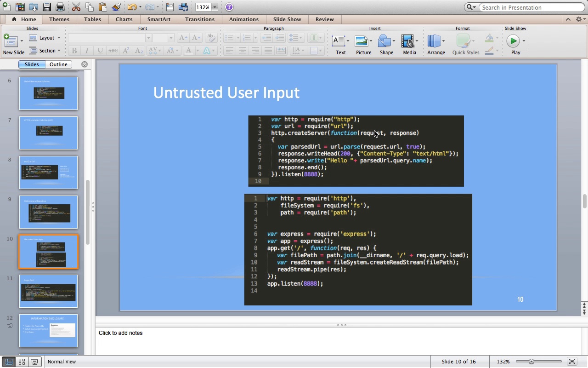
Task: Collapse the ribbon with the chevron
Action: 568,19
